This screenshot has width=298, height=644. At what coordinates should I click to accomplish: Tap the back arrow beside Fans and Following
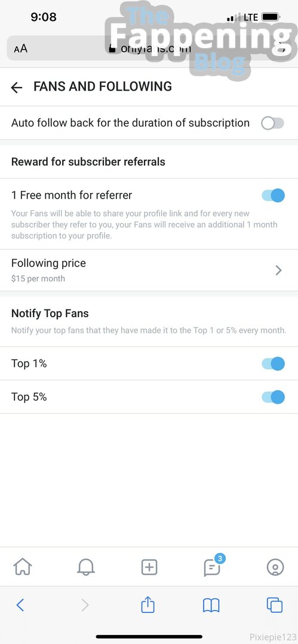tap(17, 87)
